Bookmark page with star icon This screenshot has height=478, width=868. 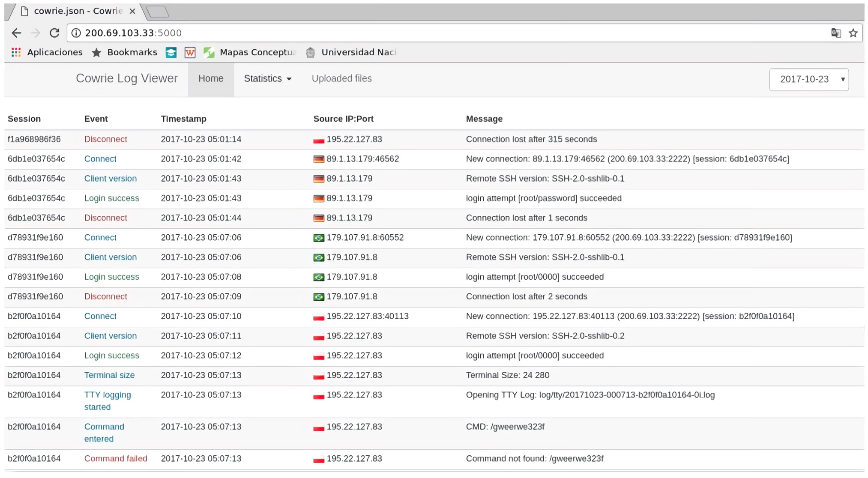click(853, 33)
